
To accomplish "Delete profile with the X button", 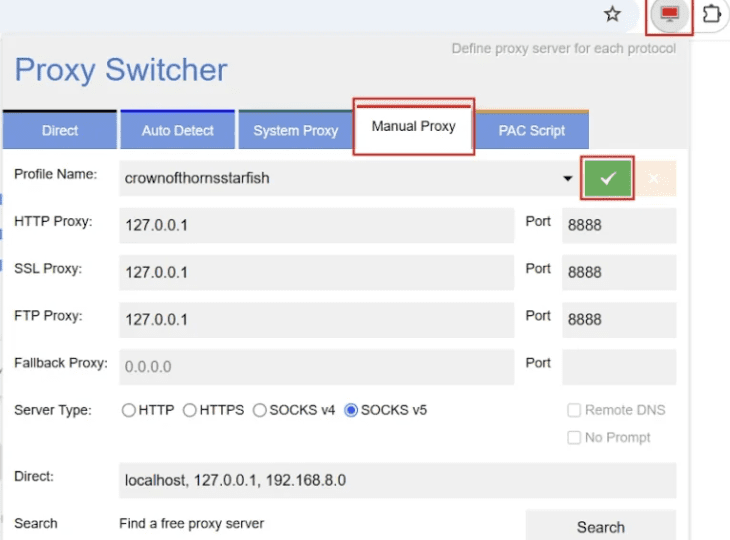I will (x=654, y=178).
